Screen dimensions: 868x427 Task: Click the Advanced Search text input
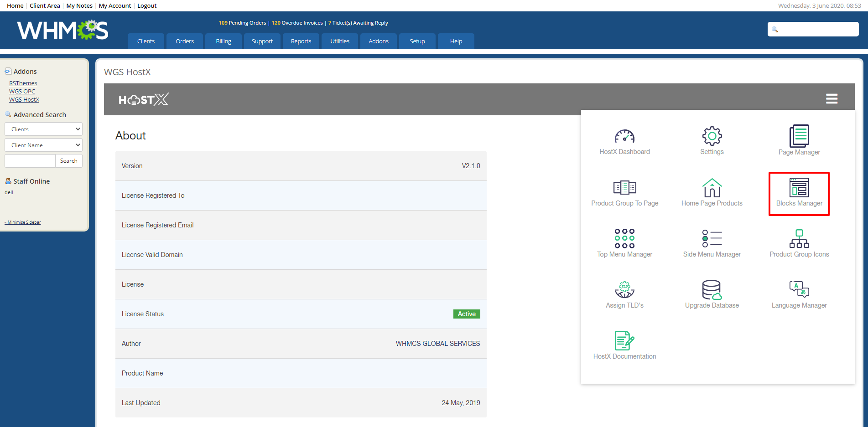(30, 161)
